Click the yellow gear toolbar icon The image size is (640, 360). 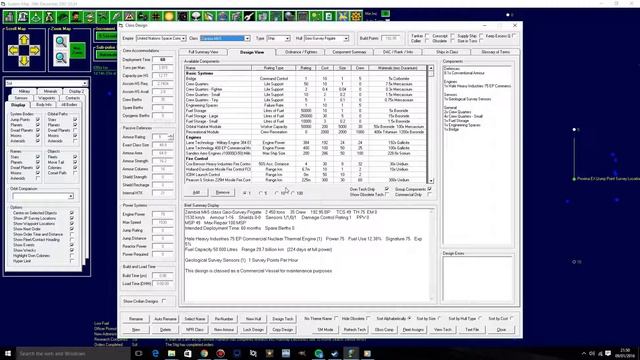click(356, 17)
